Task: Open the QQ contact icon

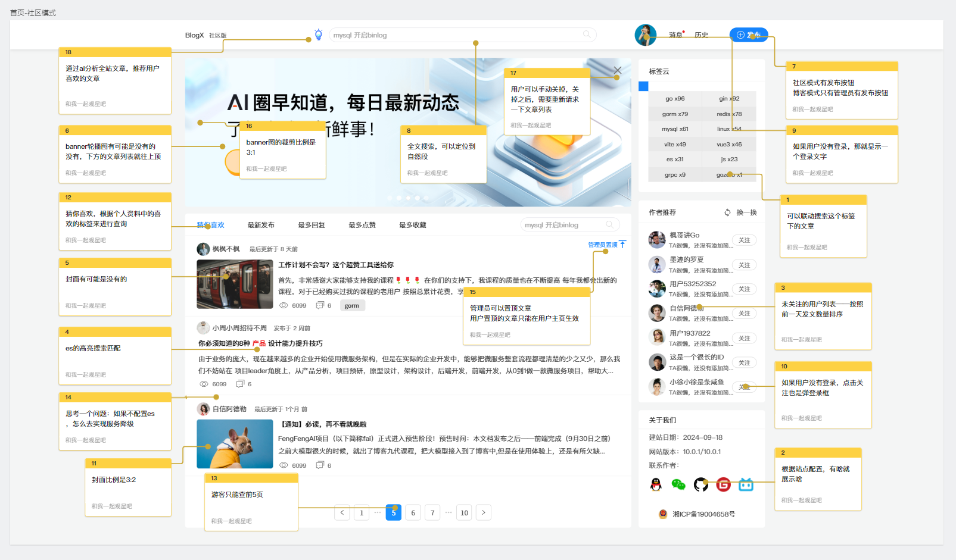Action: (x=656, y=484)
